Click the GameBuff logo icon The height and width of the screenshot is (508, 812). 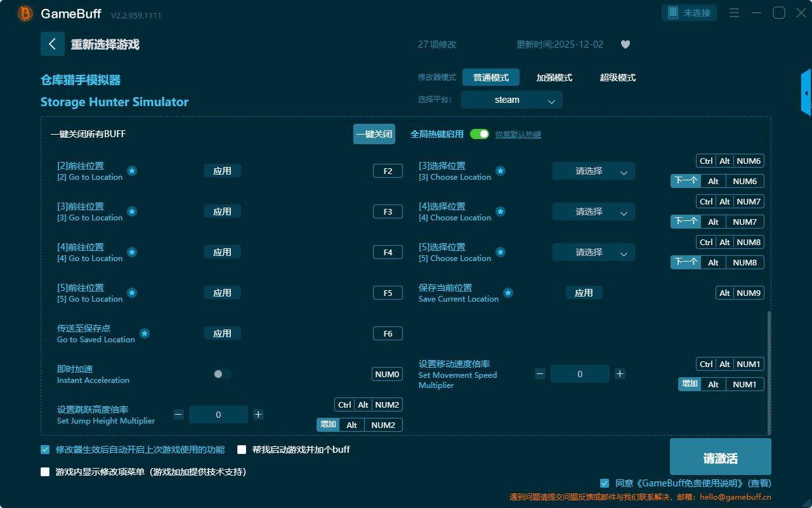[25, 13]
